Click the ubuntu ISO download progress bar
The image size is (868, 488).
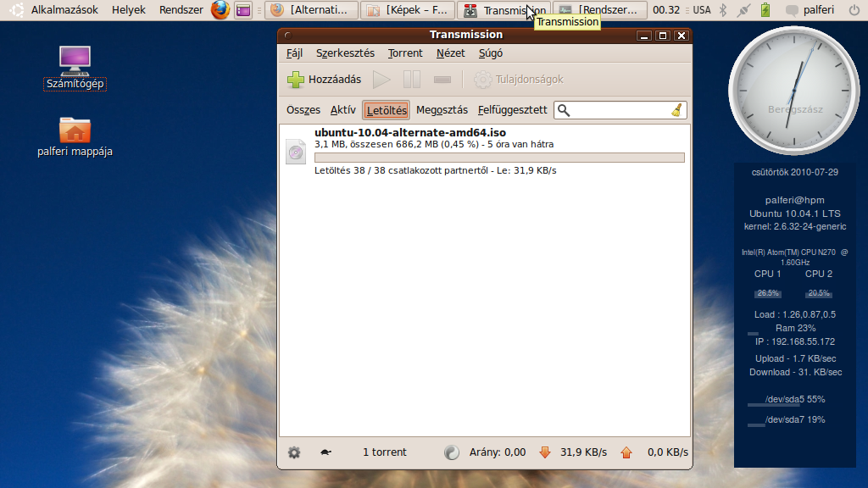tap(498, 158)
